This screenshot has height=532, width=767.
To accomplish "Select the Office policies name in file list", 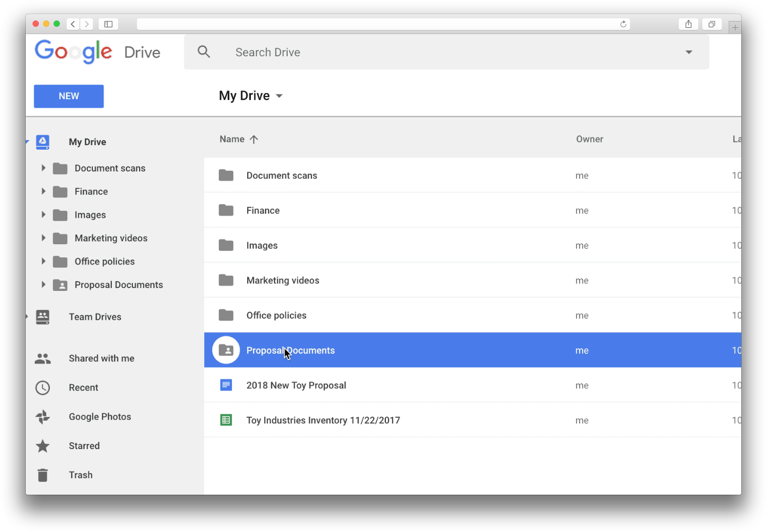I will [x=276, y=315].
